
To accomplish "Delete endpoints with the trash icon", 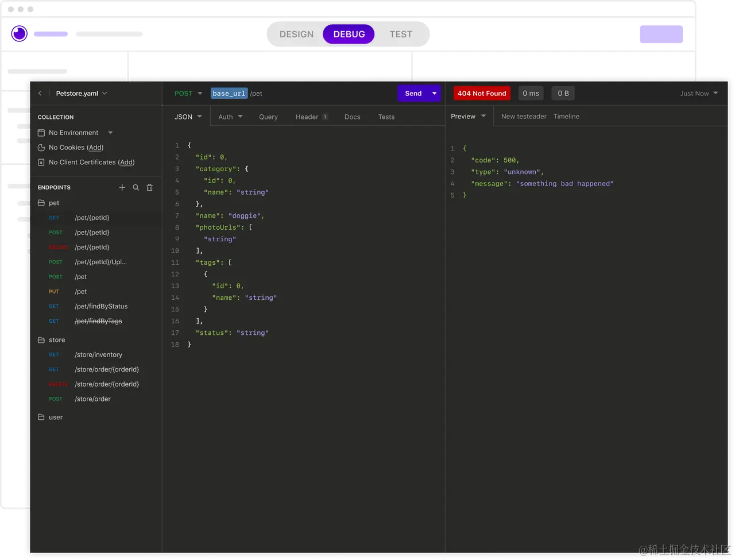I will pyautogui.click(x=150, y=187).
